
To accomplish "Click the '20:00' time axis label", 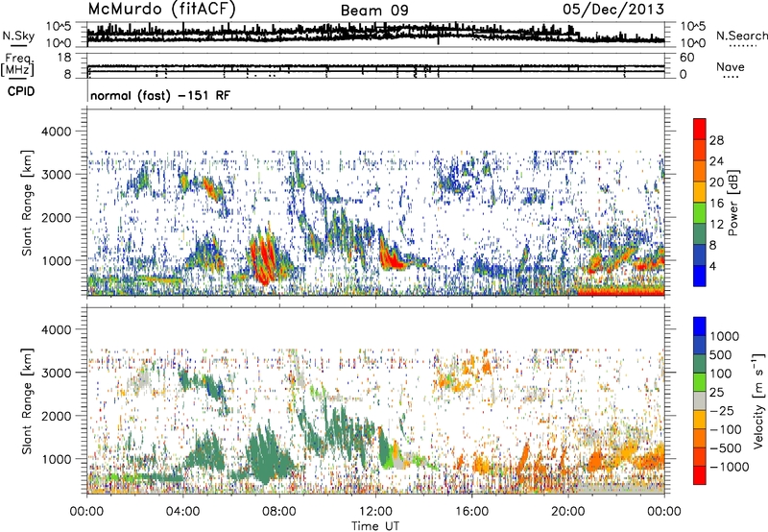I will 568,512.
